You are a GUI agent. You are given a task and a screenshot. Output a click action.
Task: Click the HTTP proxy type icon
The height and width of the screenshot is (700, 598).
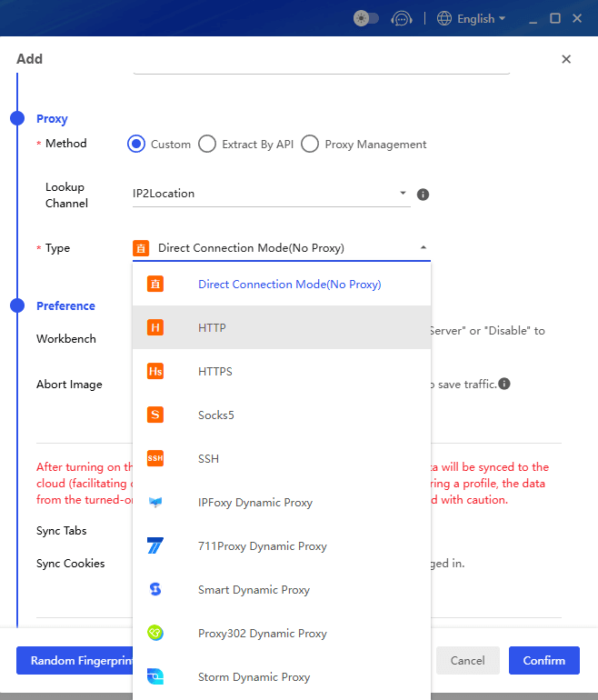pyautogui.click(x=155, y=327)
